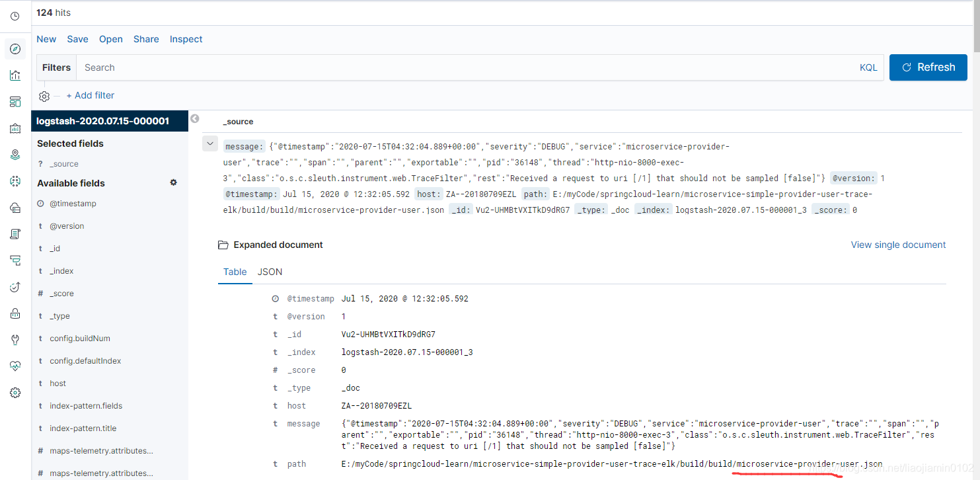Select the Table tab

pos(235,272)
